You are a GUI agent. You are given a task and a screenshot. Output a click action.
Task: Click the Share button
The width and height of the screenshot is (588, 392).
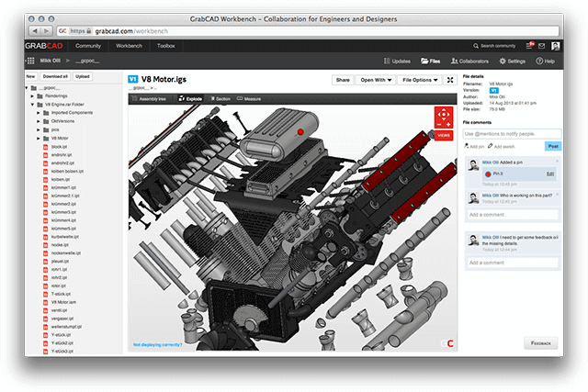point(343,80)
